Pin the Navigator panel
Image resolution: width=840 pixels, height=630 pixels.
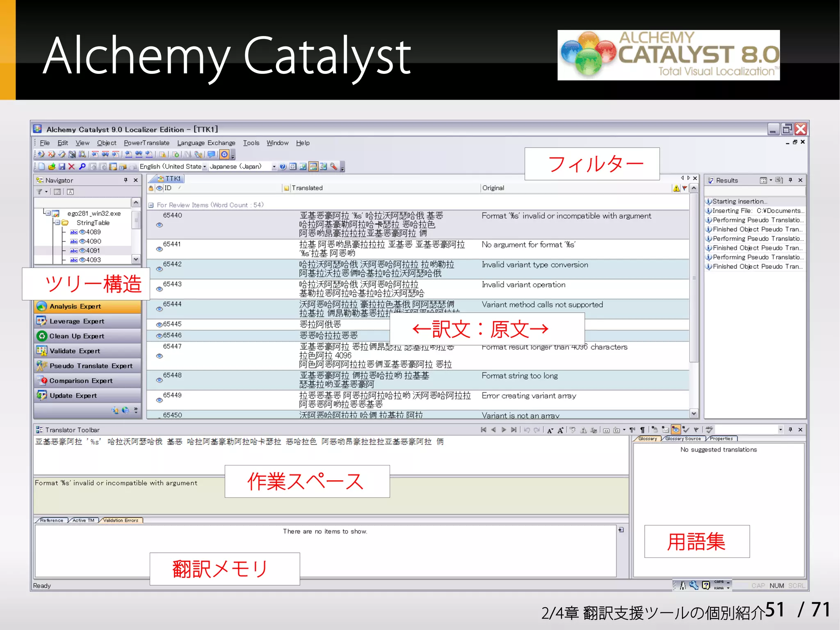pos(126,180)
